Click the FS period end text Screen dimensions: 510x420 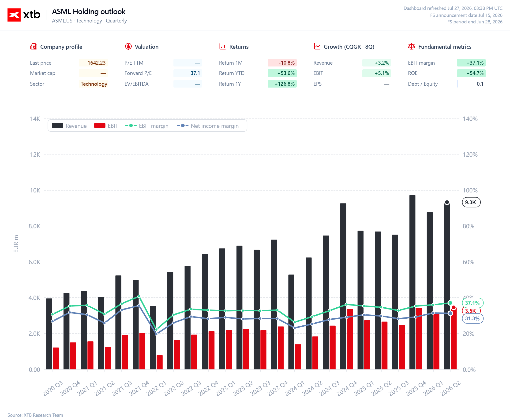(475, 22)
